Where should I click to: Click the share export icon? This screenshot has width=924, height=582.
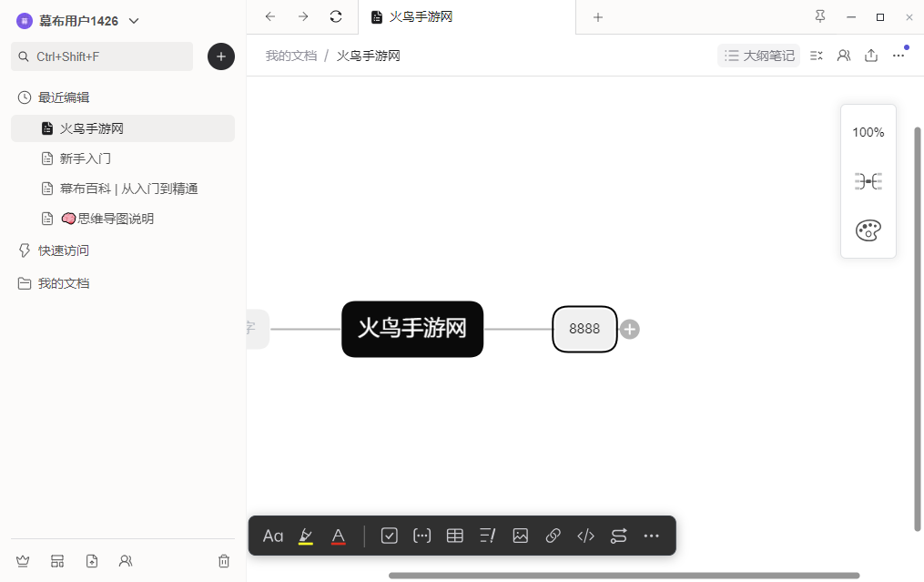point(871,56)
